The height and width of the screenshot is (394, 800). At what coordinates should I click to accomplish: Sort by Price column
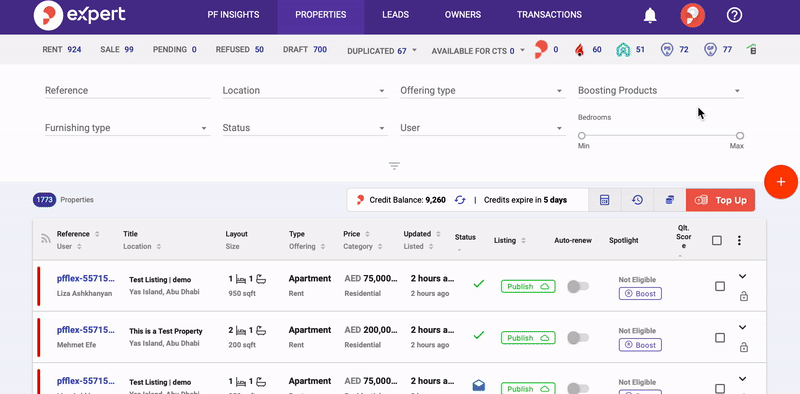(x=367, y=234)
